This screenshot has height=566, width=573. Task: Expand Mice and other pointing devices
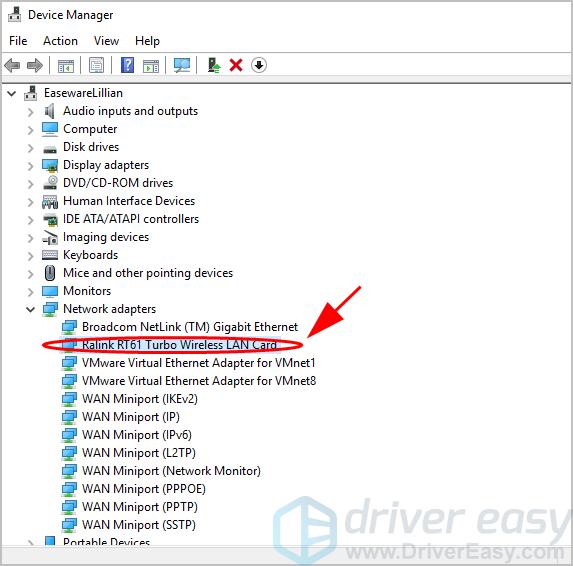[31, 274]
